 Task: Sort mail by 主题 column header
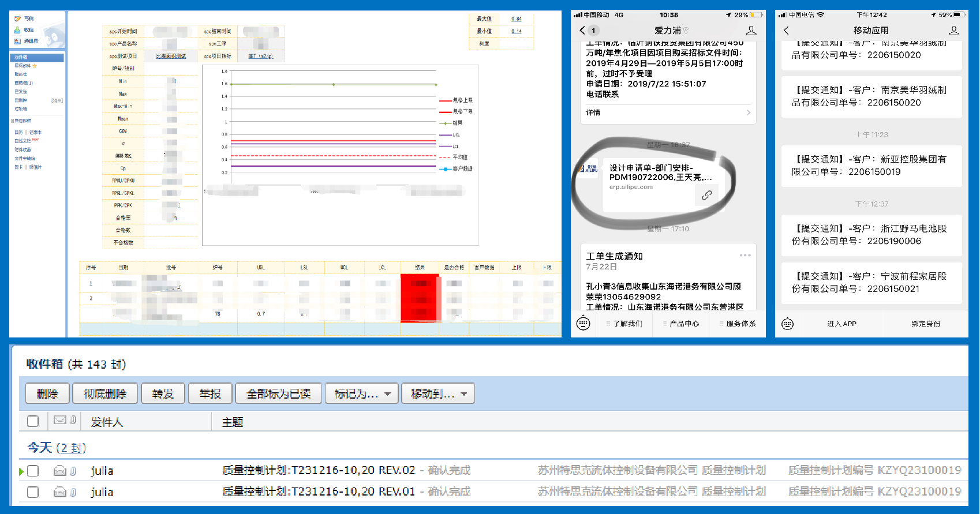tap(233, 422)
